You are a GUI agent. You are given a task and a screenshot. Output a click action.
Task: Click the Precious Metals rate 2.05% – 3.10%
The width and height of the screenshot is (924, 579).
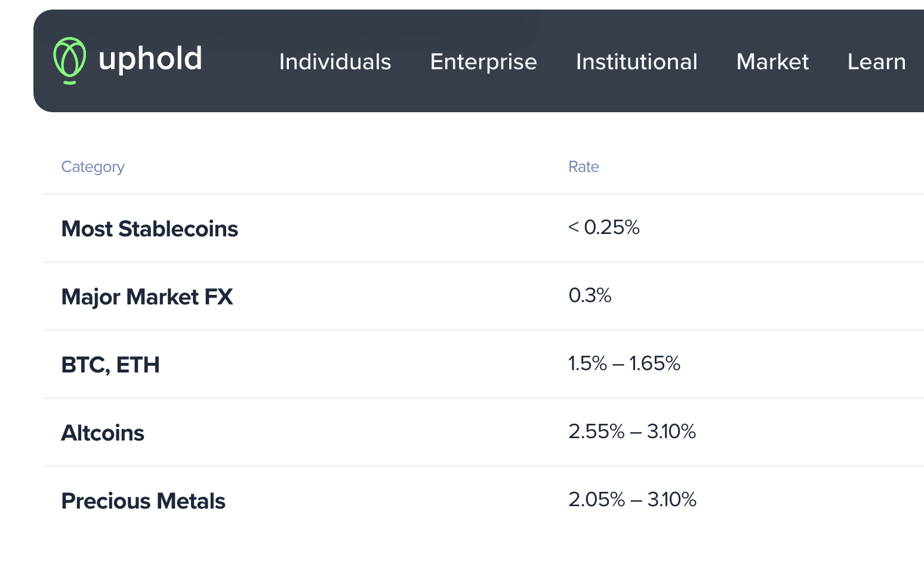click(x=632, y=500)
